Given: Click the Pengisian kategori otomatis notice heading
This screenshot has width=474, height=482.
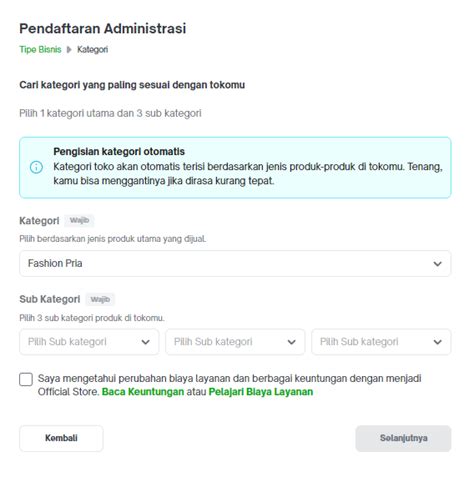Looking at the screenshot, I should (119, 152).
